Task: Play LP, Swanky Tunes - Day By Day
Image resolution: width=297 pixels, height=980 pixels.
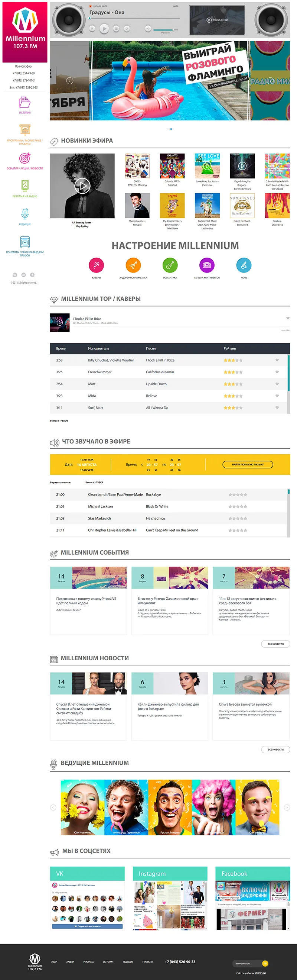Action: click(82, 186)
